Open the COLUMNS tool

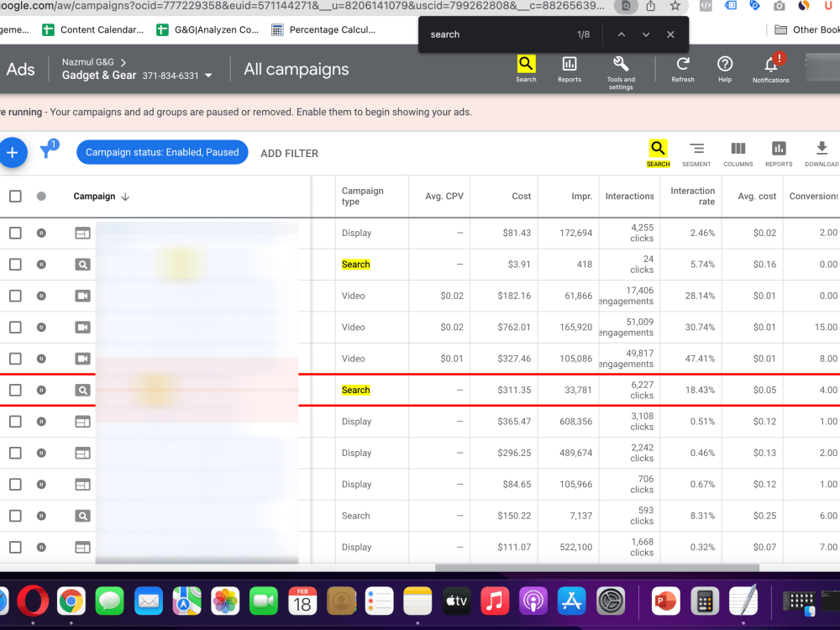[x=738, y=153]
